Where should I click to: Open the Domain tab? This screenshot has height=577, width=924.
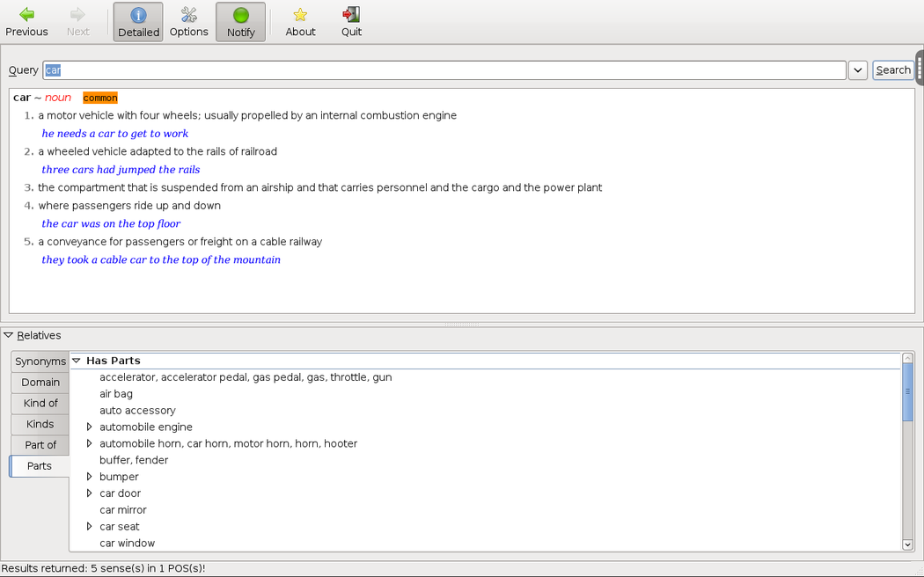tap(40, 383)
